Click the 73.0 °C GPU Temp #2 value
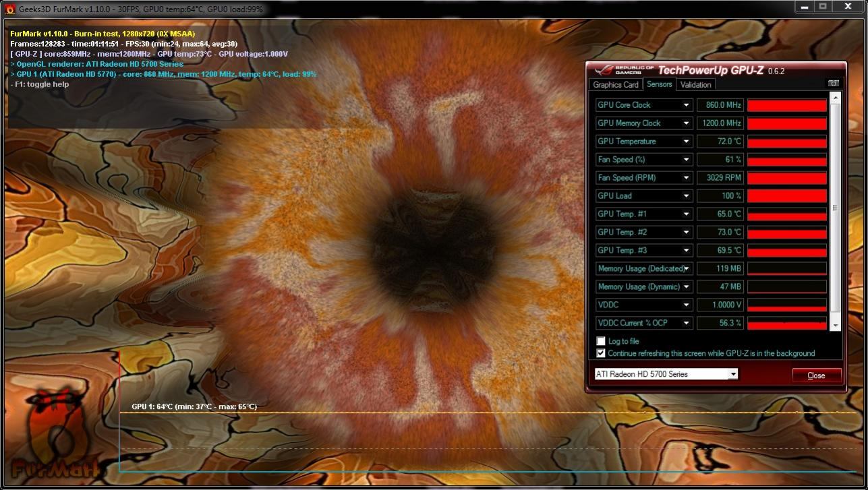Viewport: 868px width, 490px height. [720, 233]
